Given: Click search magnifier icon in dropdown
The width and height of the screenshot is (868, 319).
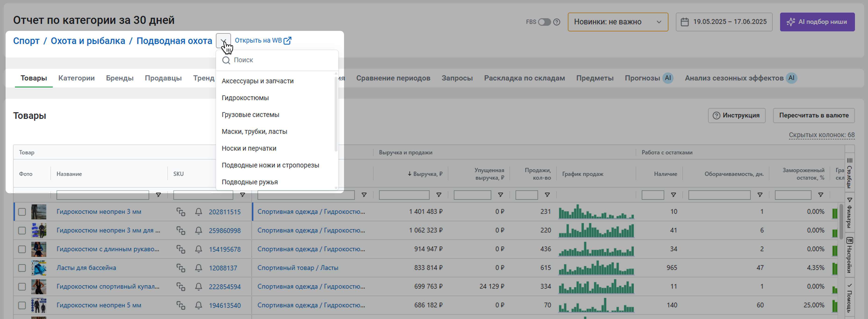Looking at the screenshot, I should [x=226, y=60].
